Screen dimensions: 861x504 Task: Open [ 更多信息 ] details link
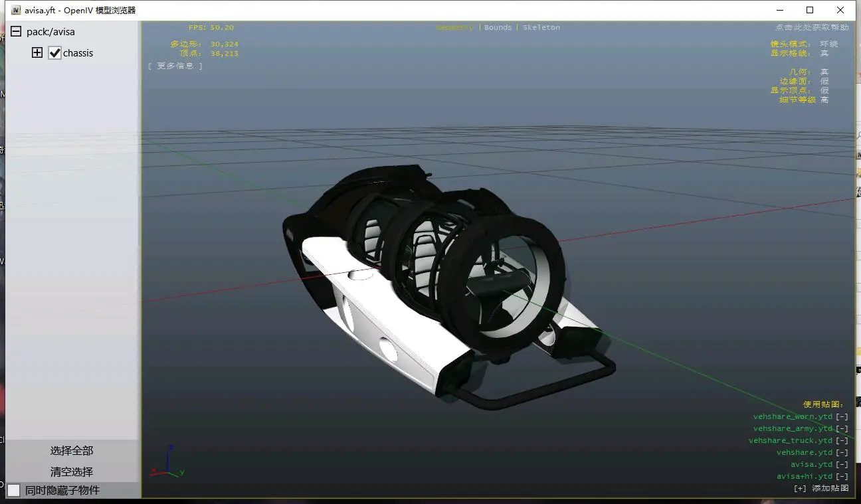tap(175, 66)
